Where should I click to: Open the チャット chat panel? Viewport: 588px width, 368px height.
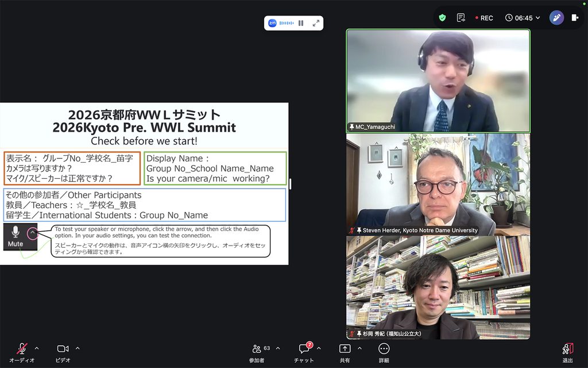(x=304, y=352)
